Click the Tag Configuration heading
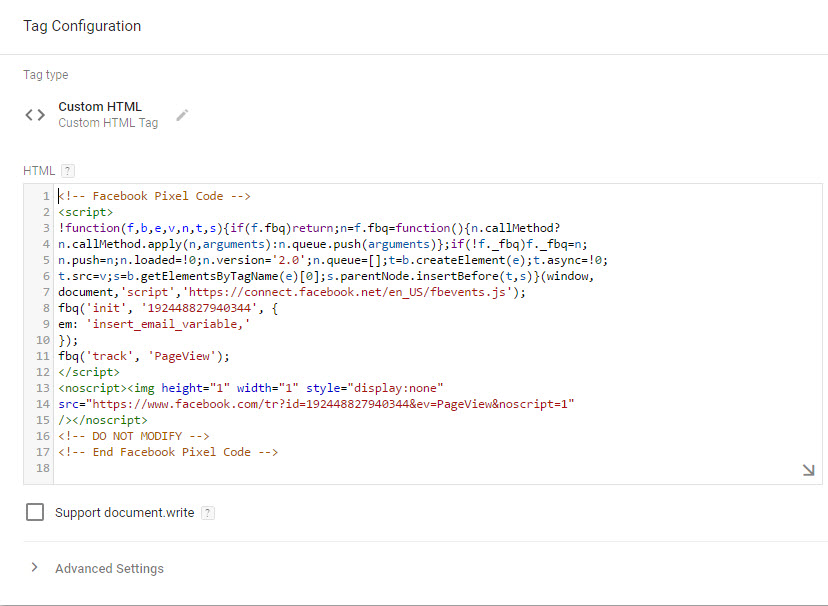Screen dimensions: 828x606 click(82, 26)
